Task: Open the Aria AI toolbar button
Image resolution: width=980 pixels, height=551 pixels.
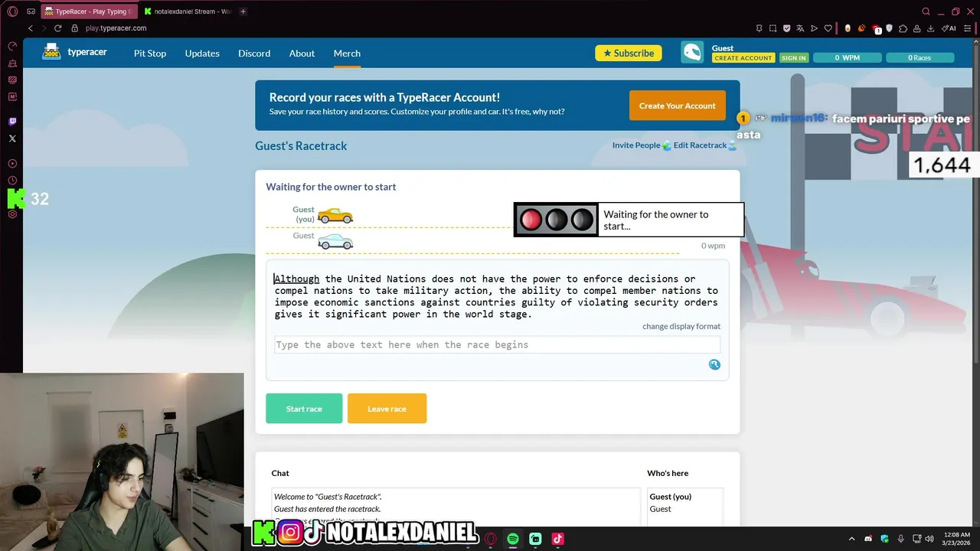Action: point(950,28)
